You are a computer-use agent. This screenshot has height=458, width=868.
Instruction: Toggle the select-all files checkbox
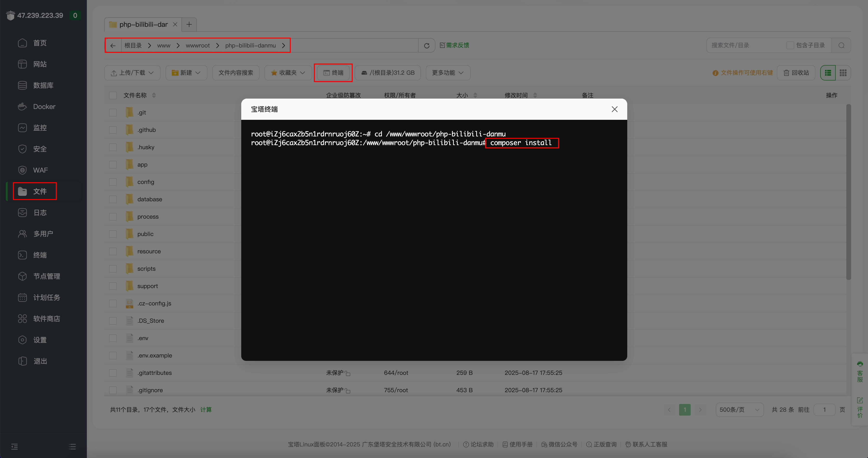[x=113, y=96]
